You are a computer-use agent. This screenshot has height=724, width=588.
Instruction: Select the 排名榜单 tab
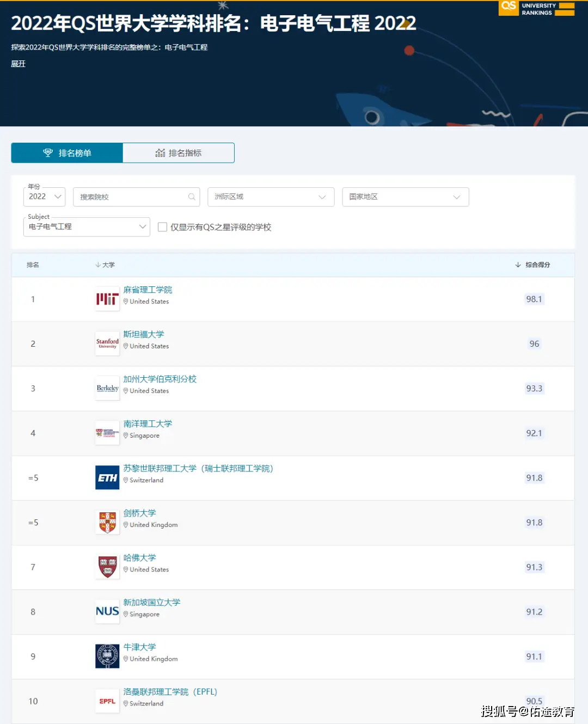point(67,153)
